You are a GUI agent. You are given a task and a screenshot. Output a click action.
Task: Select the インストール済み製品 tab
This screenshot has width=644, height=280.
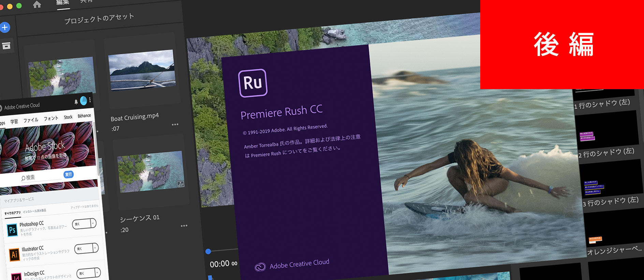click(34, 211)
